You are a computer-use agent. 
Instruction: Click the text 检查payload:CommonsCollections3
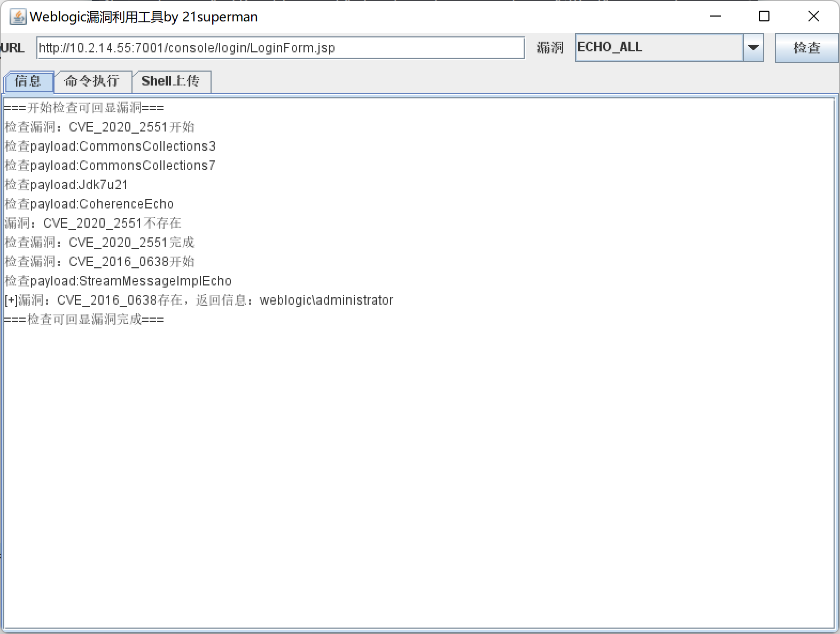[110, 146]
